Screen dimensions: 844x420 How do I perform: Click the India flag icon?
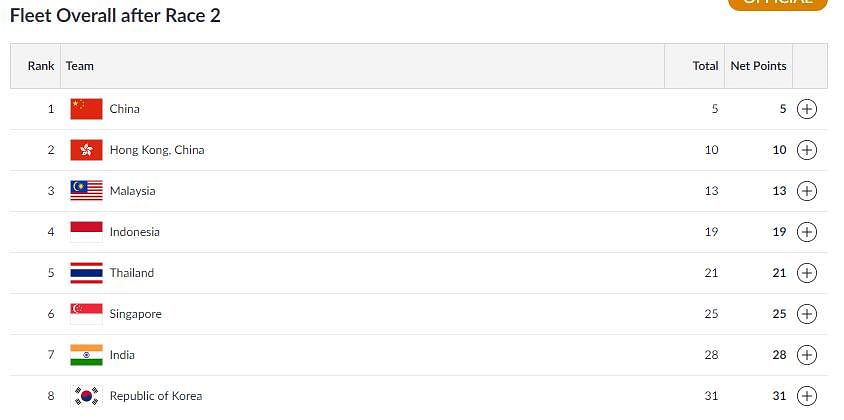click(x=86, y=355)
